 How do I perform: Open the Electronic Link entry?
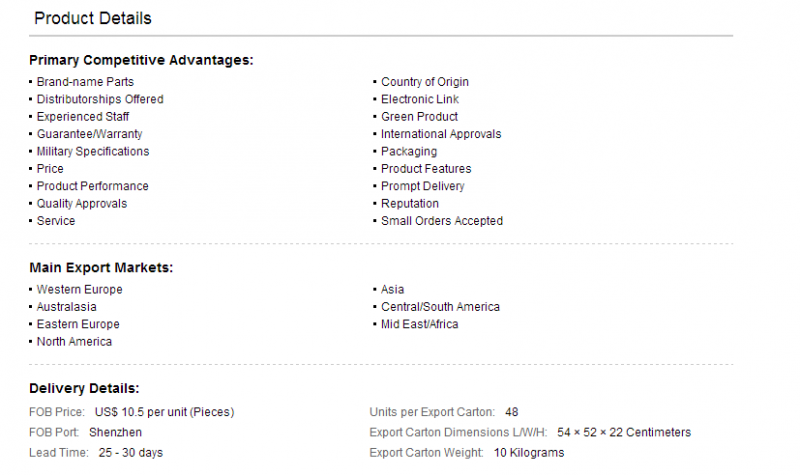tap(420, 99)
